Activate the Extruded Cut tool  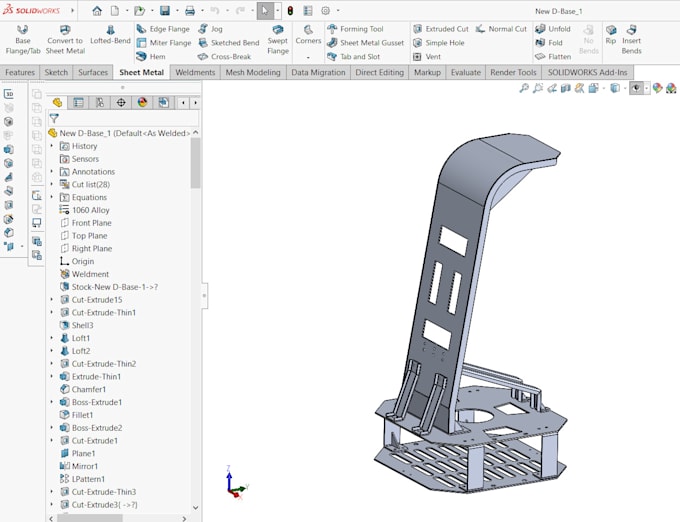[x=441, y=29]
